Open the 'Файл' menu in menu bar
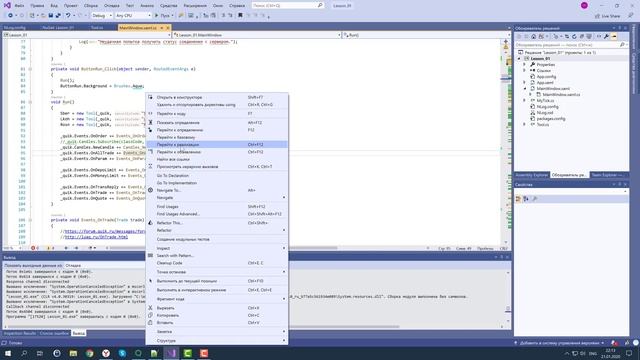This screenshot has width=640, height=360. 19,6
